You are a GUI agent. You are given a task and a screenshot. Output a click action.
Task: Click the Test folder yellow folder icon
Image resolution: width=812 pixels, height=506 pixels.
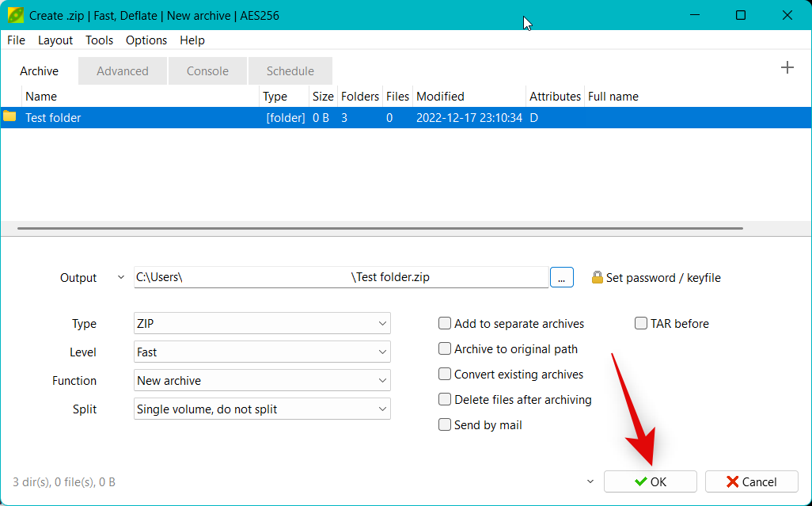coord(9,117)
